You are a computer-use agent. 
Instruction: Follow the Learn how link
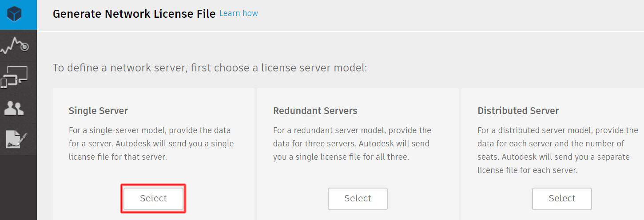(239, 13)
